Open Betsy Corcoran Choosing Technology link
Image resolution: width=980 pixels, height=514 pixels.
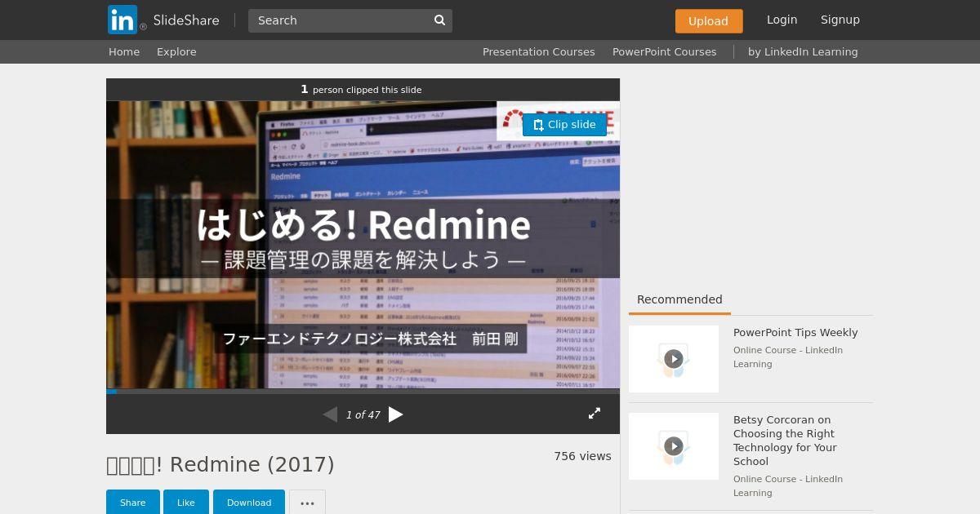785,441
